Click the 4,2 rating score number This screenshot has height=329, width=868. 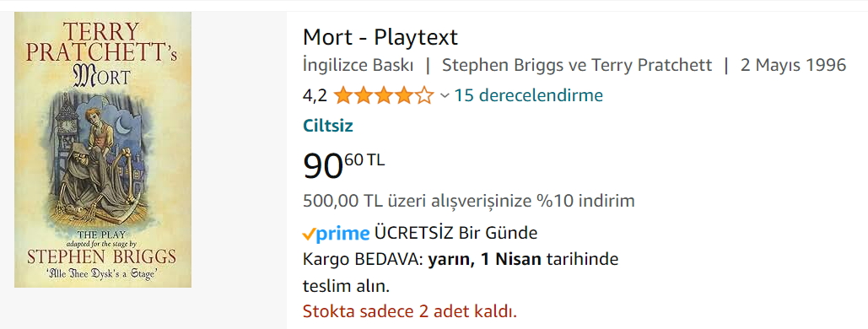coord(315,96)
